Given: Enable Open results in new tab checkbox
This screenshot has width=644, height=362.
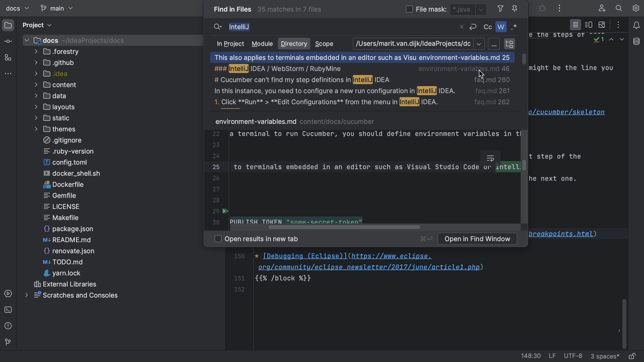Looking at the screenshot, I should (x=218, y=239).
